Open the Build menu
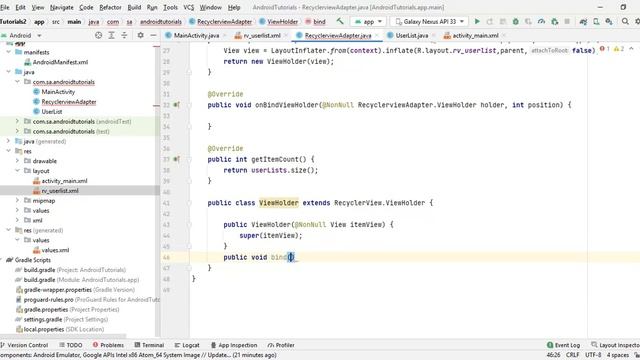 [134, 7]
